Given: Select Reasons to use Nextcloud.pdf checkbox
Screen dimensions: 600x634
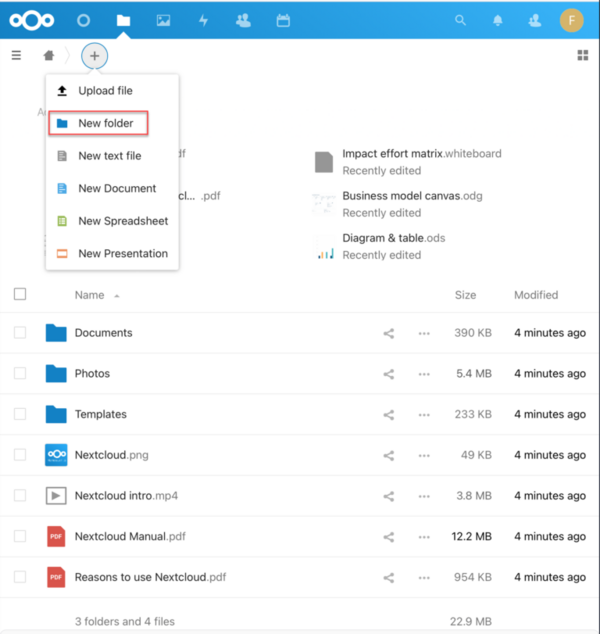Looking at the screenshot, I should [20, 577].
